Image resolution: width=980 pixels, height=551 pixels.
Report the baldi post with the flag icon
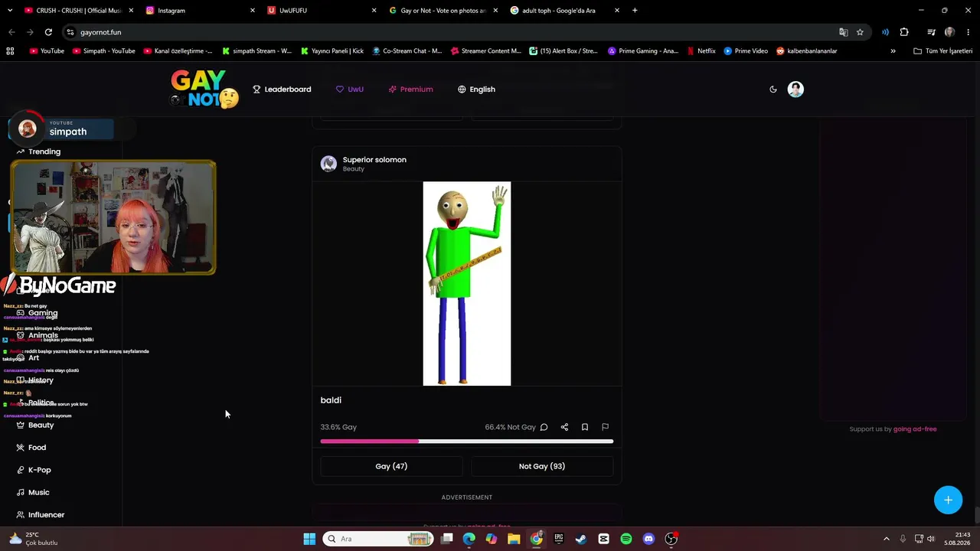pyautogui.click(x=605, y=427)
